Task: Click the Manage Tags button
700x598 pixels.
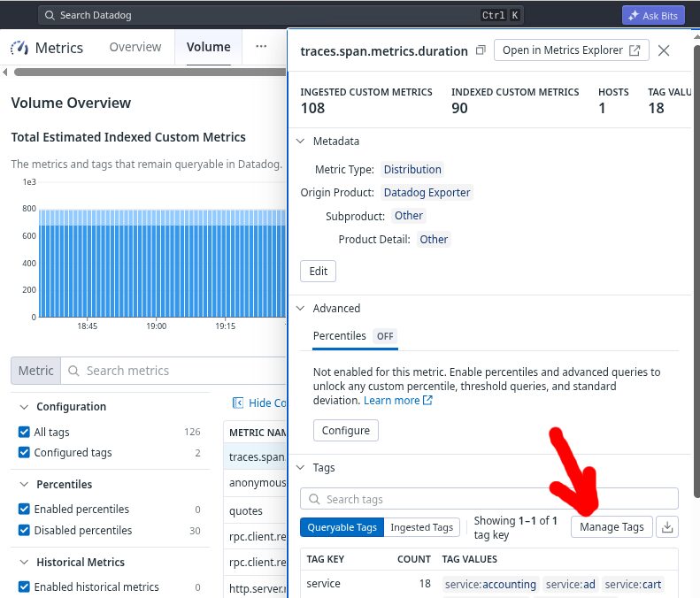Action: click(612, 527)
